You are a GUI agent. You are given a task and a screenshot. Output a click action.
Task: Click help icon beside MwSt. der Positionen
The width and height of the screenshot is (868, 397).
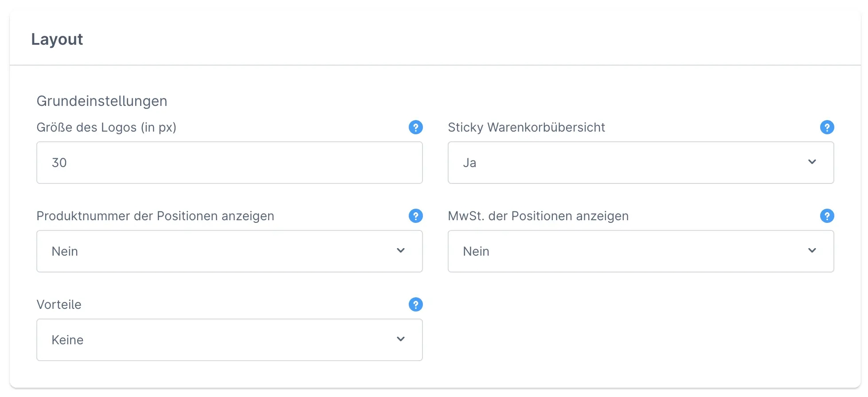point(827,216)
